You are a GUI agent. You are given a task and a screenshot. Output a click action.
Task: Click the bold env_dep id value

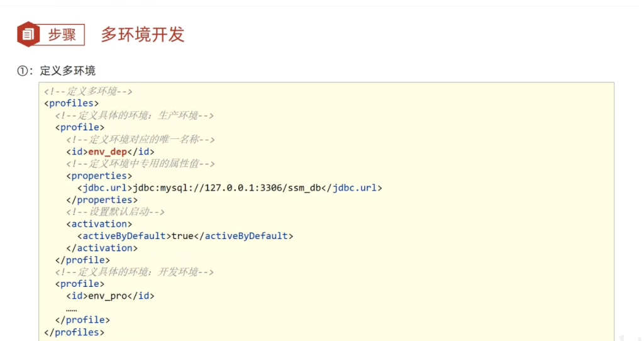[x=108, y=152]
